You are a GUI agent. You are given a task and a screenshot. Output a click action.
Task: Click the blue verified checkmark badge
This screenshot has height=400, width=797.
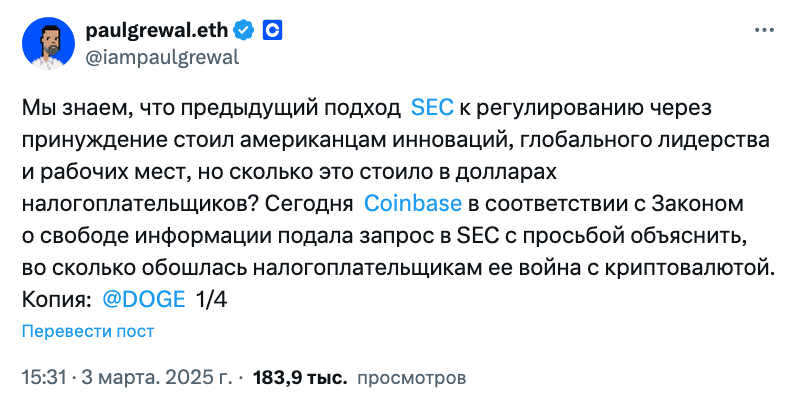point(243,31)
